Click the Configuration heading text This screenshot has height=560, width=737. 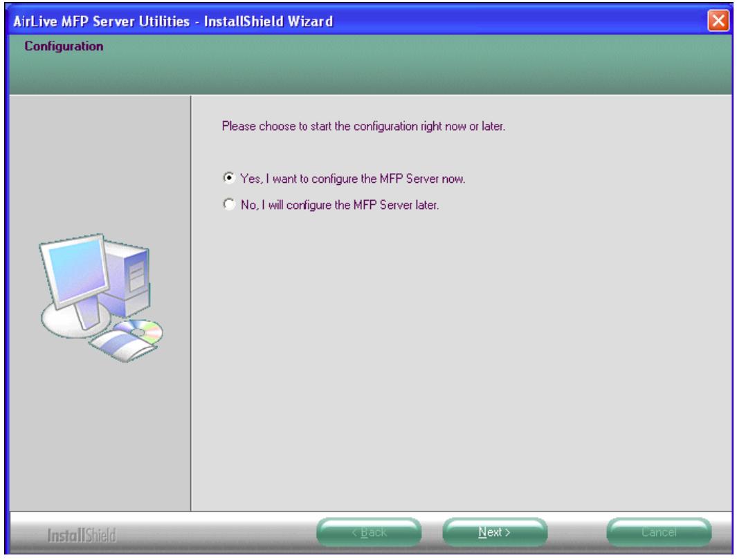pyautogui.click(x=64, y=46)
